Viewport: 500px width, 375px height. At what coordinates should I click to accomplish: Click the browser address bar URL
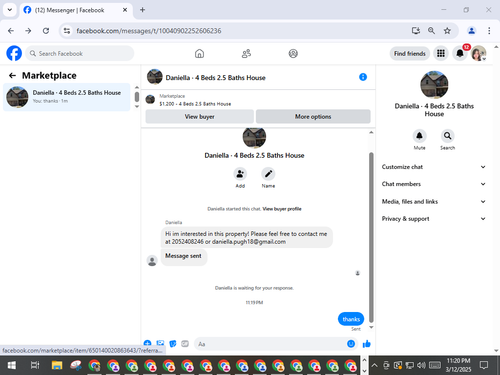[149, 31]
